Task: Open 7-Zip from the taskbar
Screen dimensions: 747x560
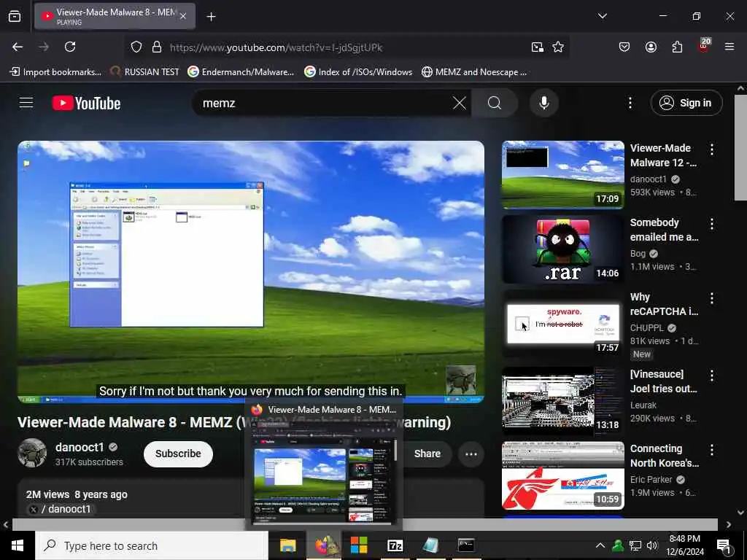Action: point(395,545)
